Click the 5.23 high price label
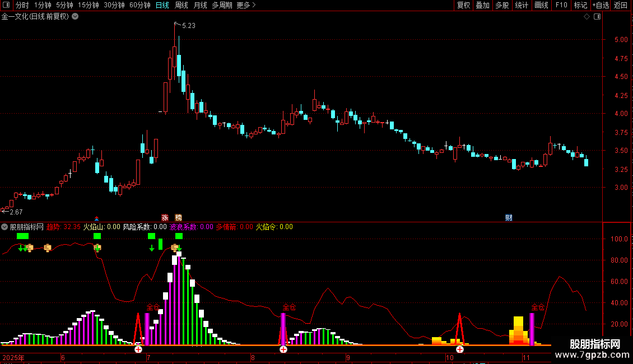 pyautogui.click(x=189, y=26)
